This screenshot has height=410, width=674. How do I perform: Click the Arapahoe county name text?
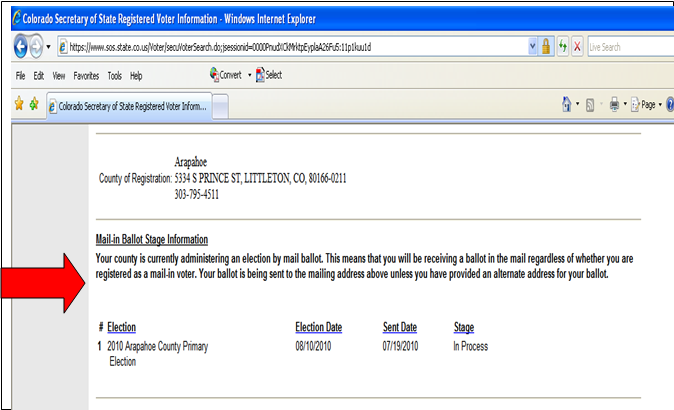(190, 162)
